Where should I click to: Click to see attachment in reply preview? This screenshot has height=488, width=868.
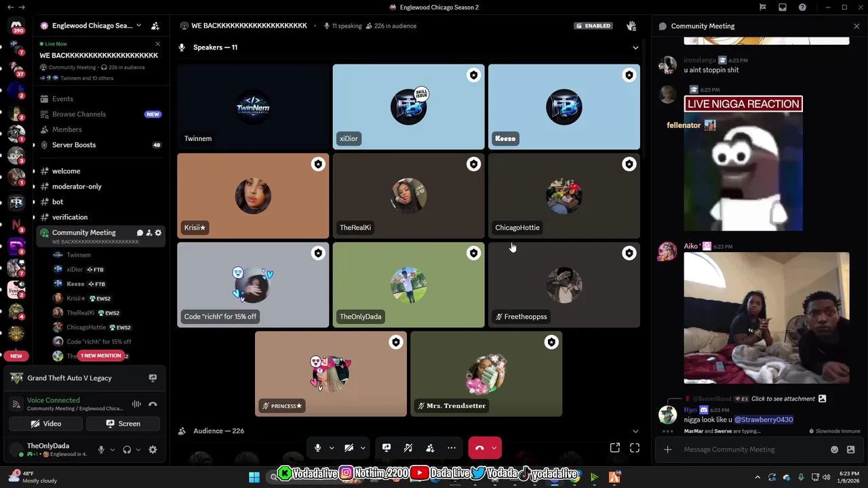tap(783, 399)
